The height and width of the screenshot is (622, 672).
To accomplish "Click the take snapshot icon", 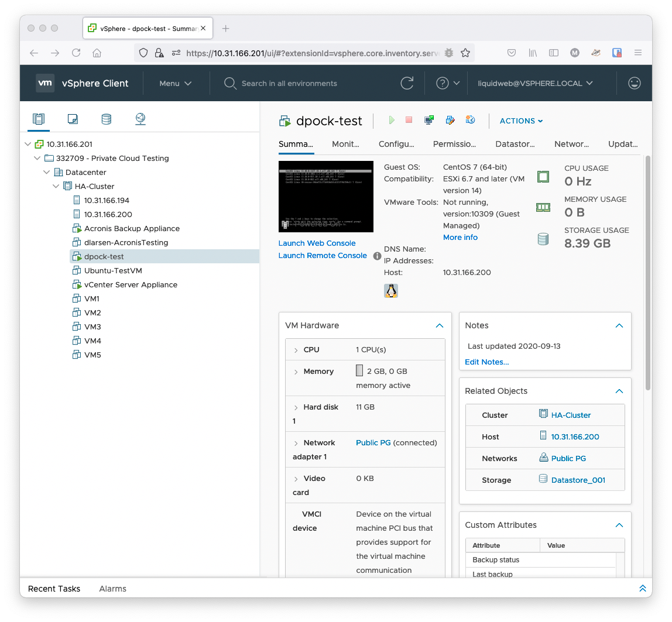I will [x=470, y=120].
